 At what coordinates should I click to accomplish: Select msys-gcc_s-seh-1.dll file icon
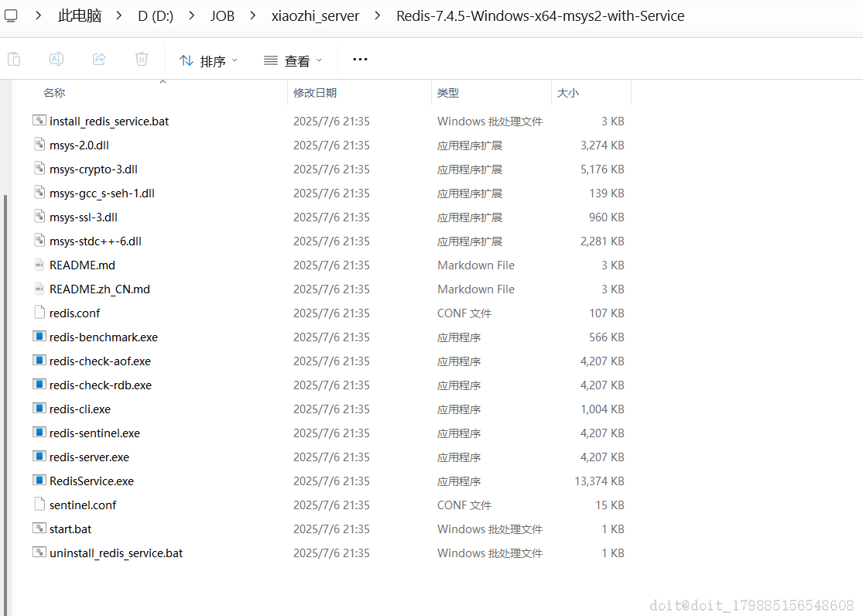point(39,192)
